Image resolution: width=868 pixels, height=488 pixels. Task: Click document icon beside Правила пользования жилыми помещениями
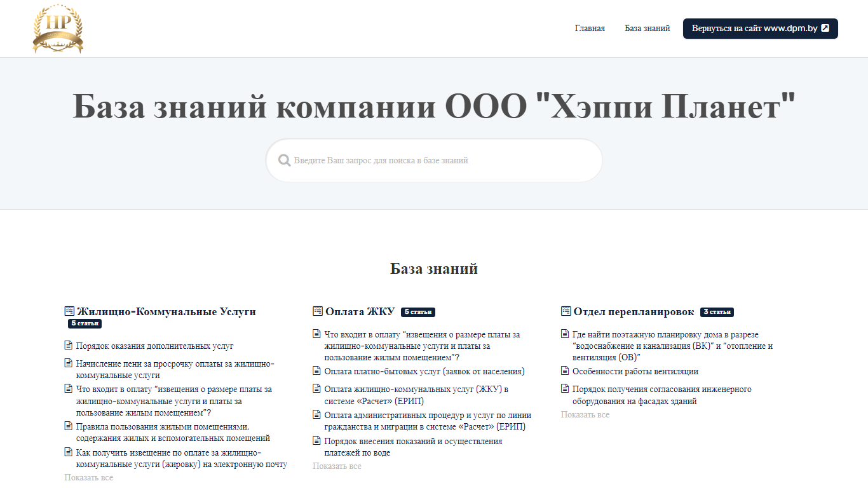click(x=69, y=426)
